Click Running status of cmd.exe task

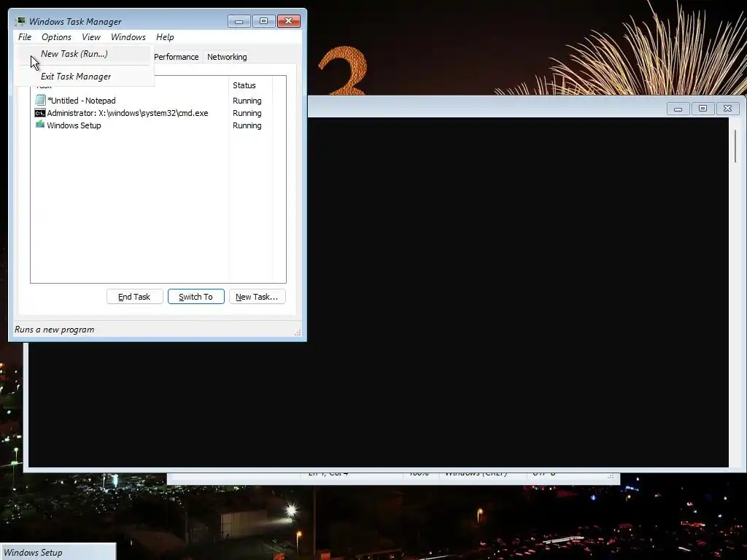coord(247,113)
